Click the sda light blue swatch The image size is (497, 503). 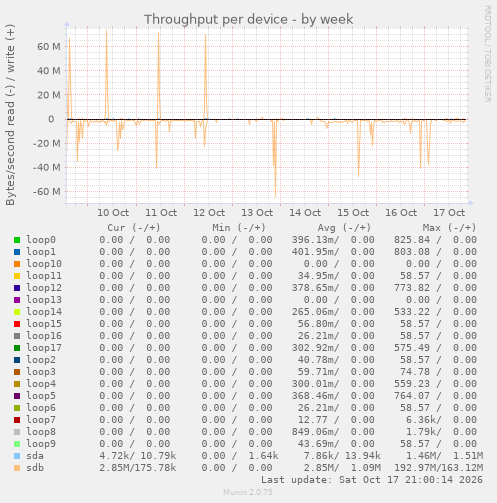(x=17, y=456)
